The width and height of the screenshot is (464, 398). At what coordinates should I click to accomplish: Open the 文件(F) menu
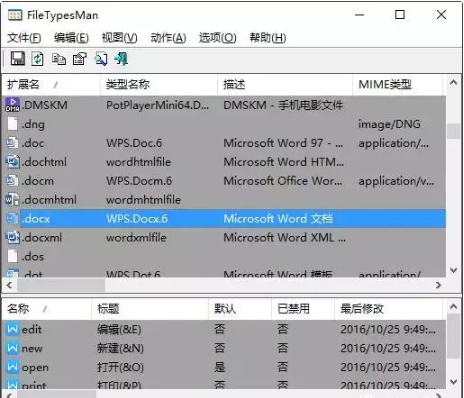tap(24, 38)
